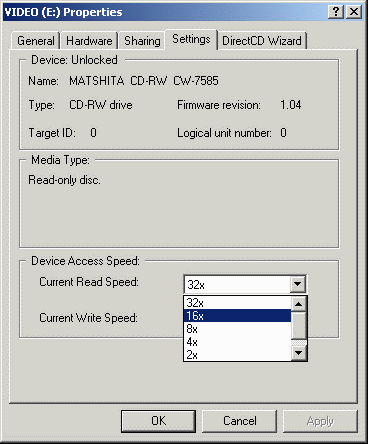Select 2x read speed option
The image size is (368, 444).
(237, 354)
